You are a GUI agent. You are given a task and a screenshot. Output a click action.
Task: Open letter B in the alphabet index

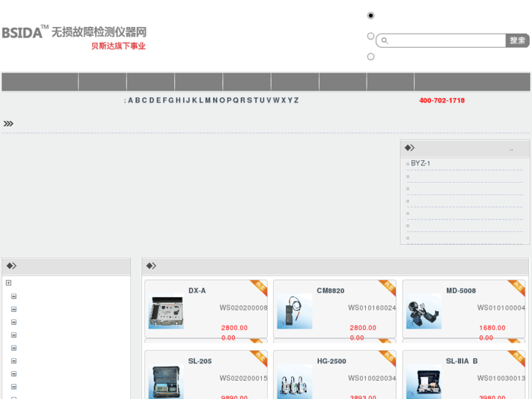pos(138,100)
